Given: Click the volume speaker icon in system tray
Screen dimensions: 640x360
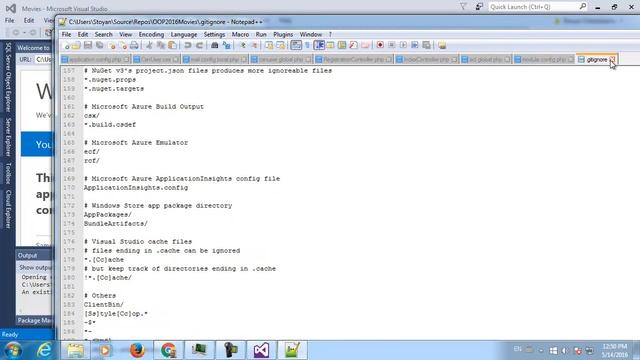Looking at the screenshot, I should tap(565, 351).
